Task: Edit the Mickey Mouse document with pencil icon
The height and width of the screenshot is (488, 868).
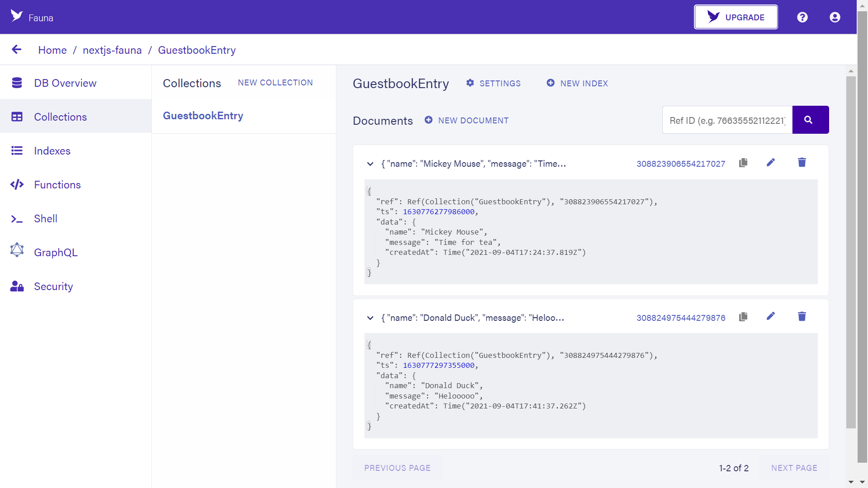Action: tap(771, 163)
